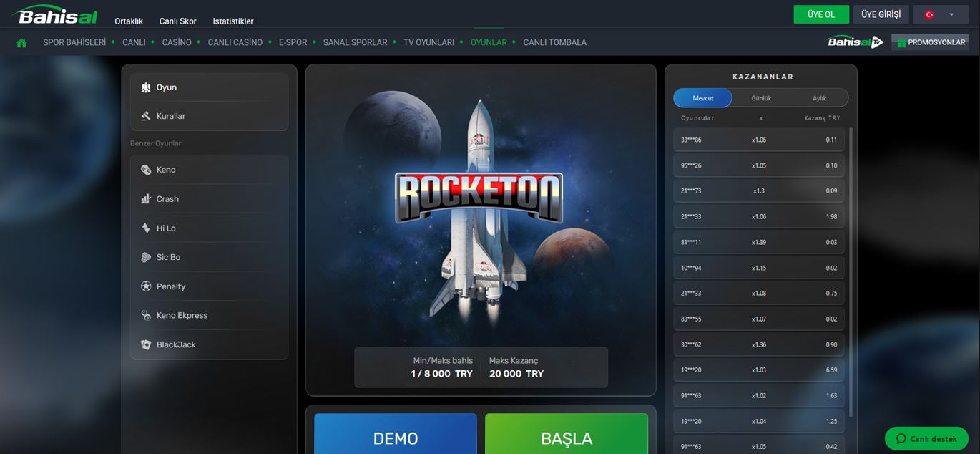Open Canlı Skor in top menu
Viewport: 980px width, 454px height.
(x=178, y=21)
